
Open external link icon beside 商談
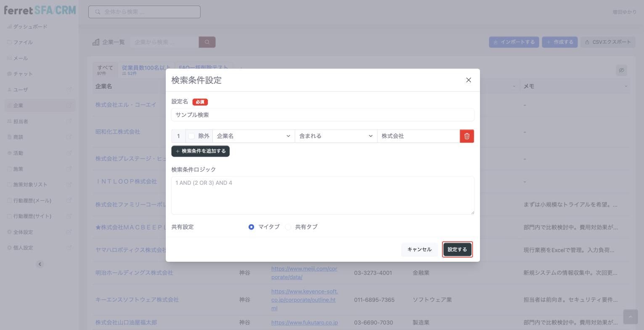(x=69, y=137)
